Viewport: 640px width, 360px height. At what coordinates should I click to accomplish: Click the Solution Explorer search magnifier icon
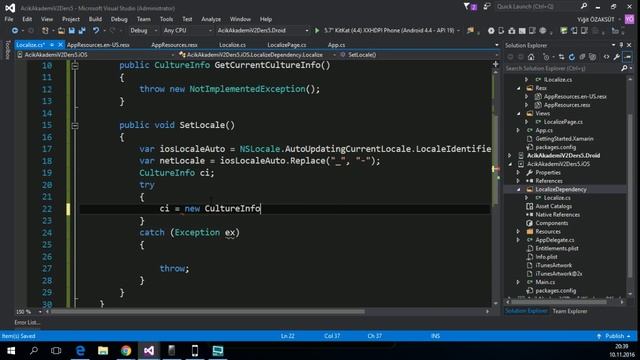coord(624,68)
